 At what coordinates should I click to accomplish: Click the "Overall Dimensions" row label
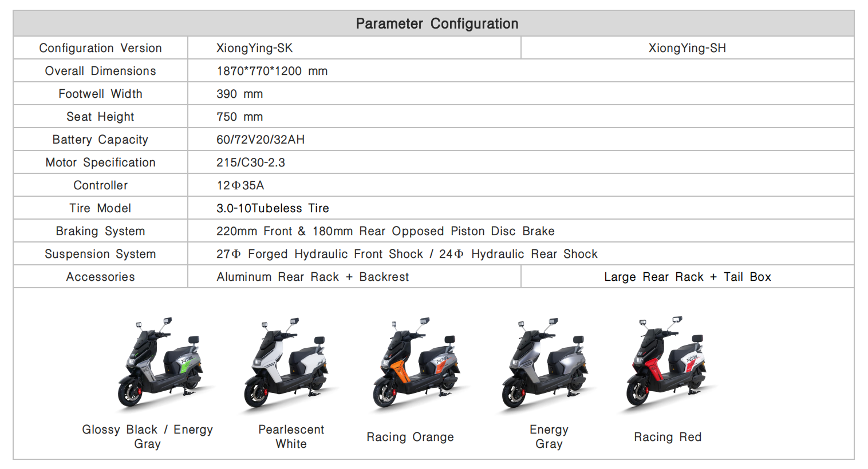(x=100, y=71)
